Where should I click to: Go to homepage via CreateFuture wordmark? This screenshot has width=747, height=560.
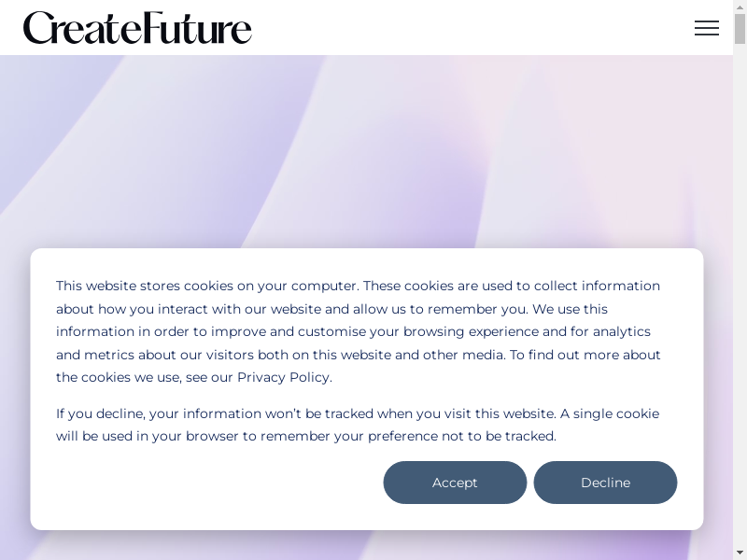pyautogui.click(x=137, y=28)
